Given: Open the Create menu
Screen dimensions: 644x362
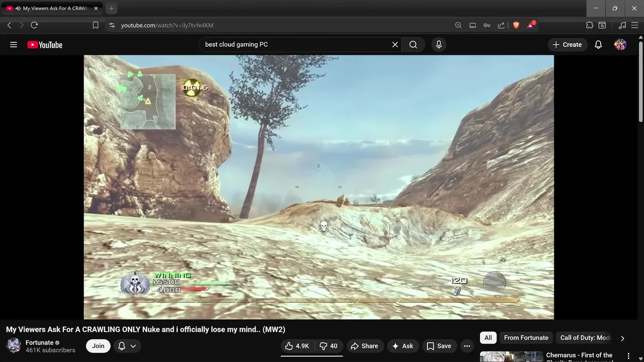Looking at the screenshot, I should tap(567, 45).
